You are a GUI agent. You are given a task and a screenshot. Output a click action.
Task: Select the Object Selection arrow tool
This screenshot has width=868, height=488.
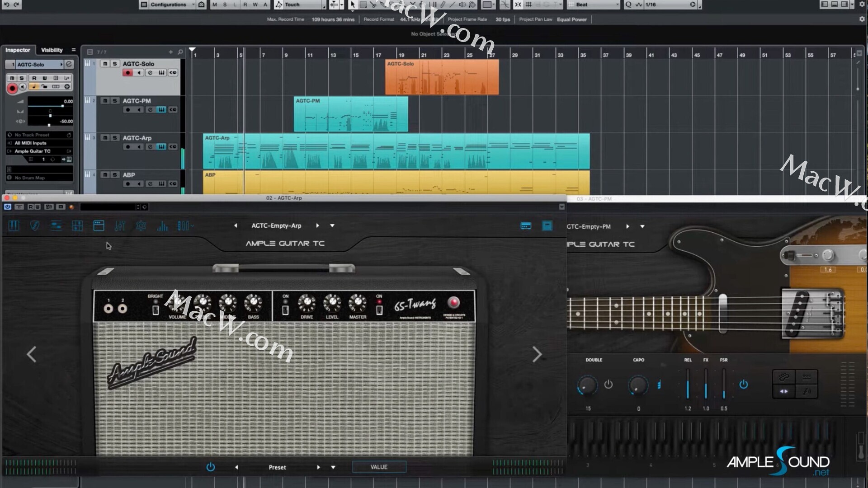tap(353, 5)
